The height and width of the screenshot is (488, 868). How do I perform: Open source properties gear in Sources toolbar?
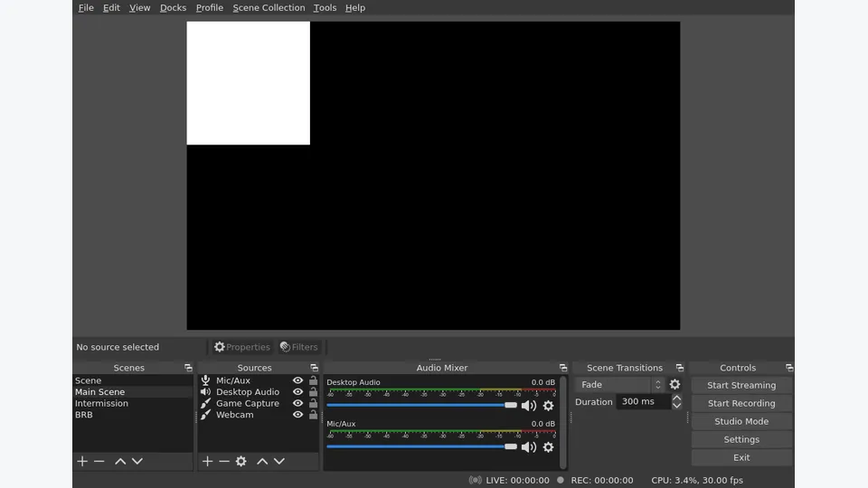point(241,461)
